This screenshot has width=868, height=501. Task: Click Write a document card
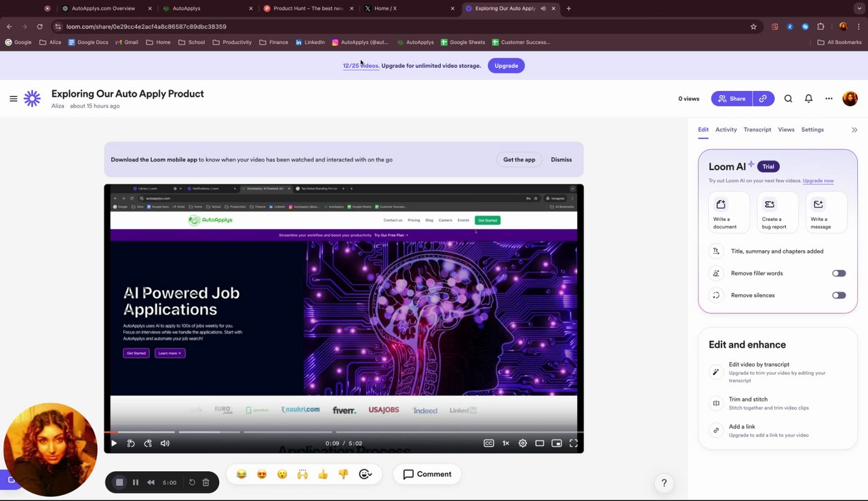coord(729,212)
